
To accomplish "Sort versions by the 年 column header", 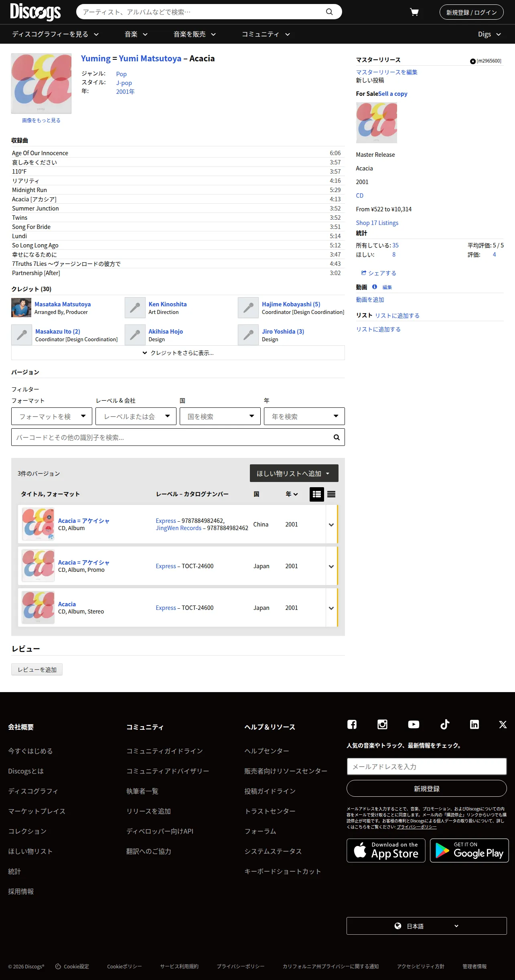I will tap(292, 494).
